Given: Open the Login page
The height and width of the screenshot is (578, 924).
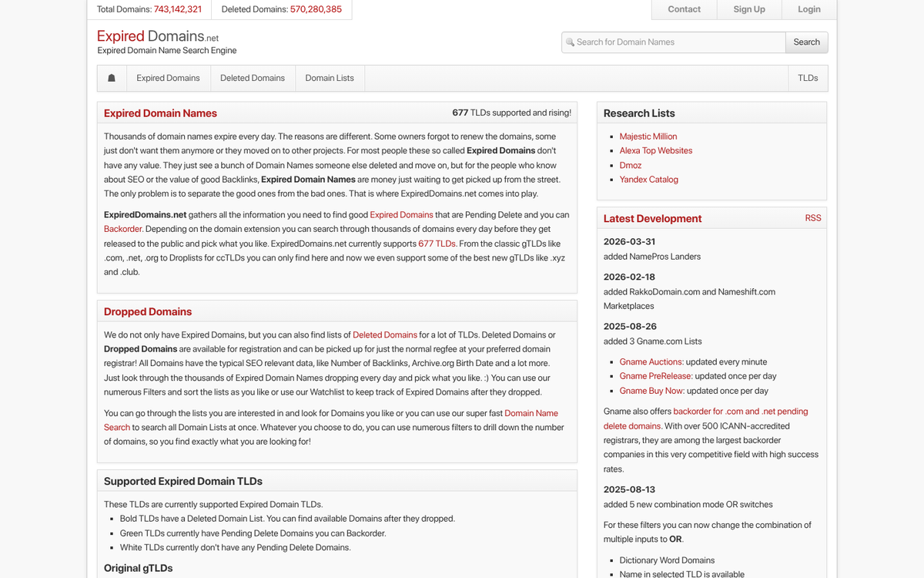Looking at the screenshot, I should click(x=808, y=9).
